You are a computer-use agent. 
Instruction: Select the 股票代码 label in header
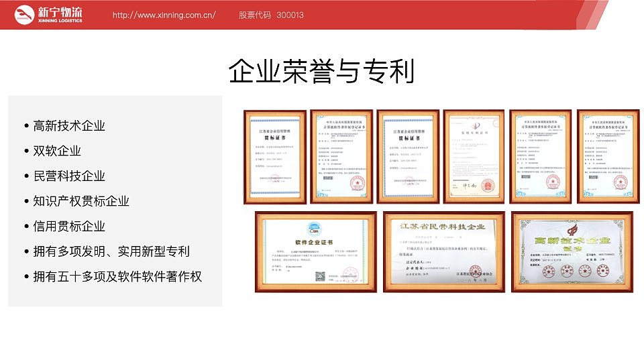coord(255,15)
